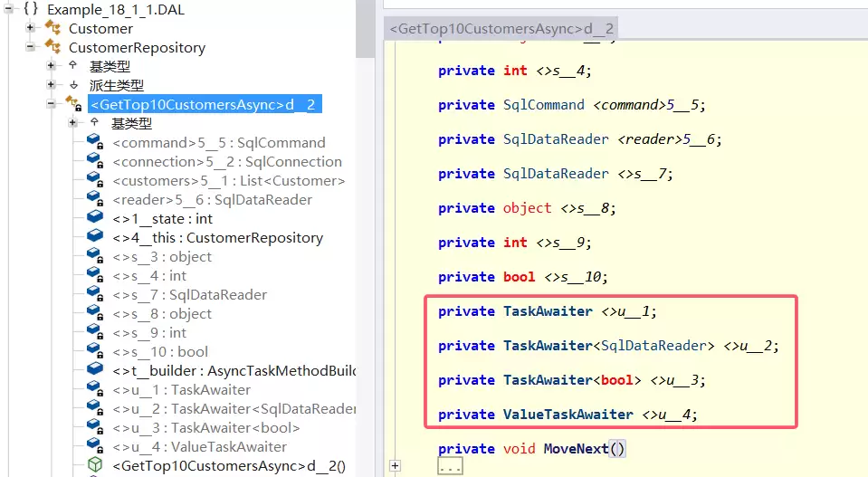Image resolution: width=868 pixels, height=477 pixels.
Task: Click the base type arrow icon under CustomerRepository
Action: pos(73,65)
